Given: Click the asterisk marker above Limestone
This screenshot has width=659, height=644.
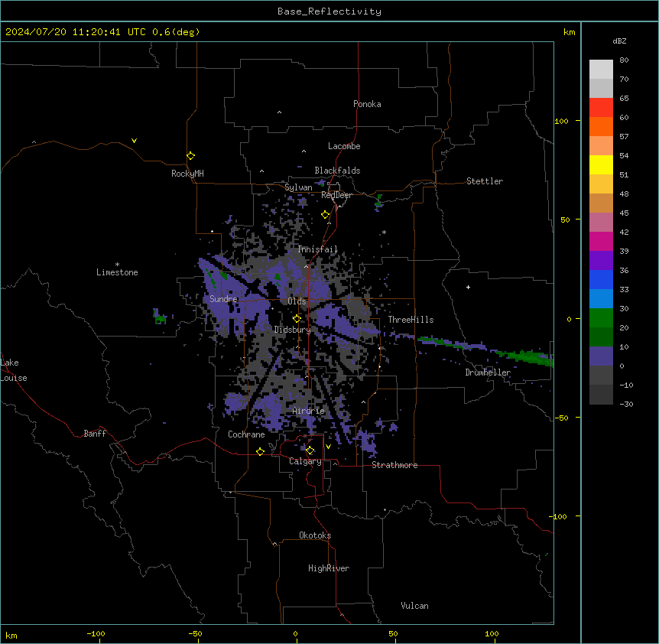Looking at the screenshot, I should click(117, 265).
